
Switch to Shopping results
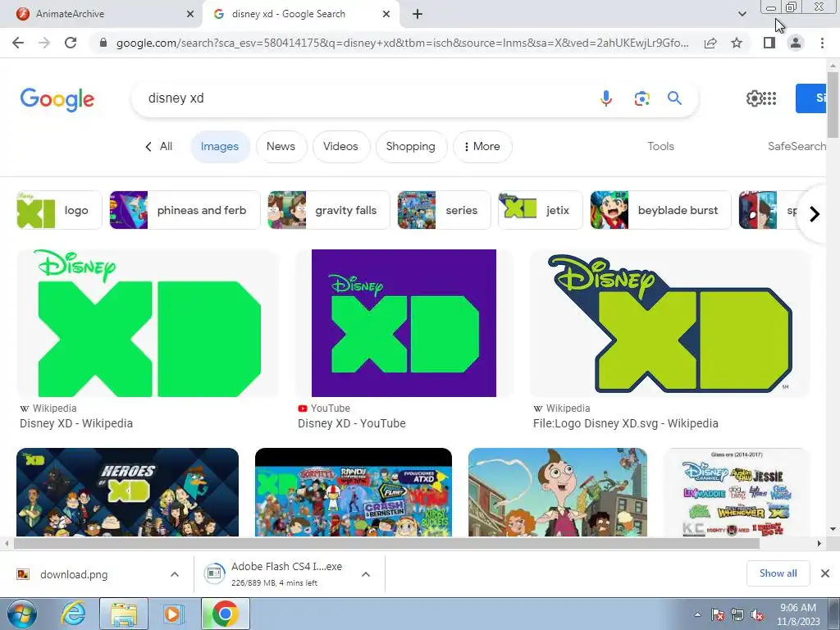click(x=411, y=146)
